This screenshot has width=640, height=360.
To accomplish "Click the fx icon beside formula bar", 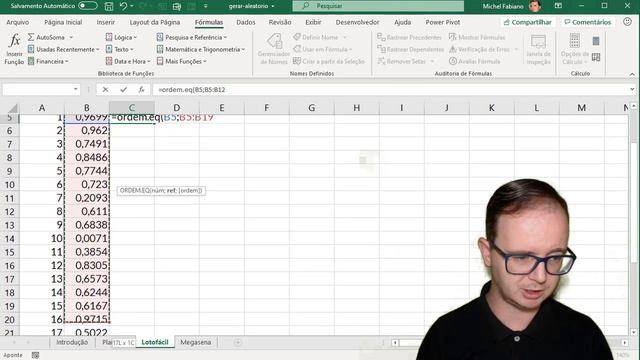I will click(141, 89).
